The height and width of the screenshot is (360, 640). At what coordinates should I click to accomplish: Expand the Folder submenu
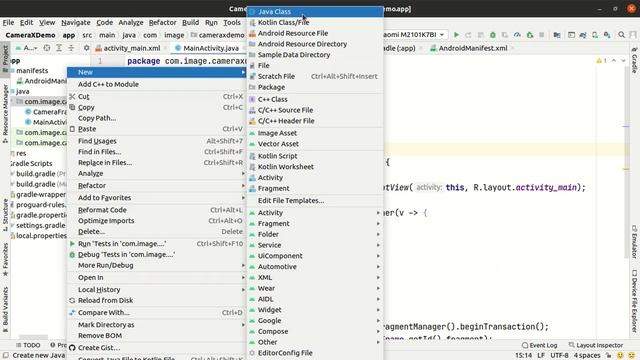click(315, 234)
